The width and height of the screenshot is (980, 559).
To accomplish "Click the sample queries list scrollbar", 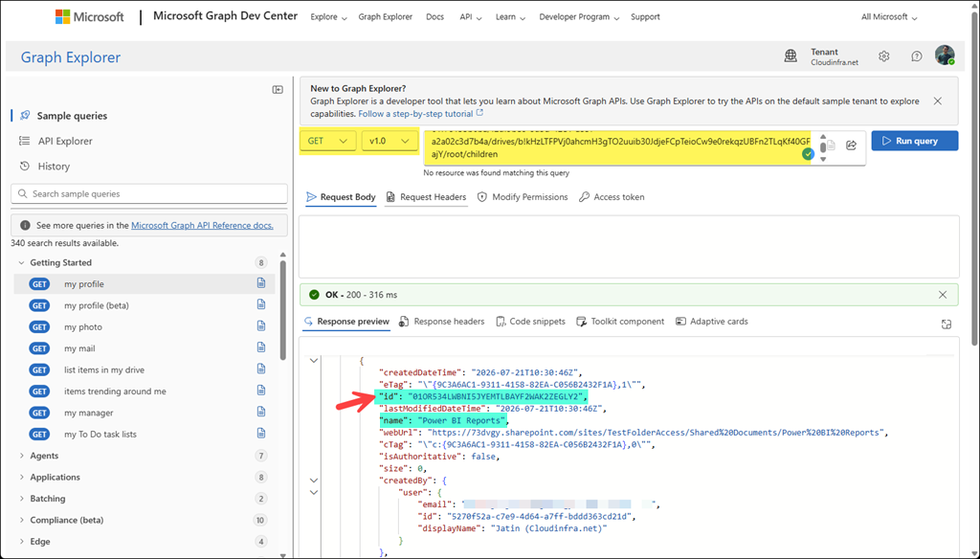I will tap(282, 310).
